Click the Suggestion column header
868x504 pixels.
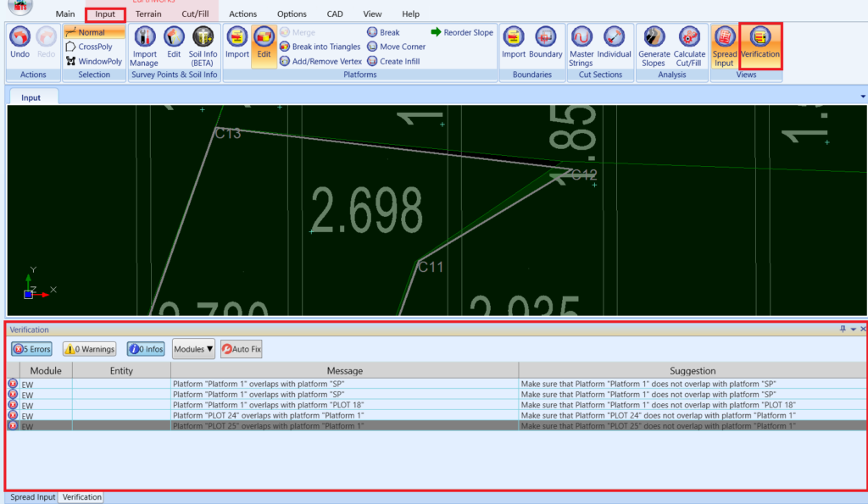pos(693,371)
